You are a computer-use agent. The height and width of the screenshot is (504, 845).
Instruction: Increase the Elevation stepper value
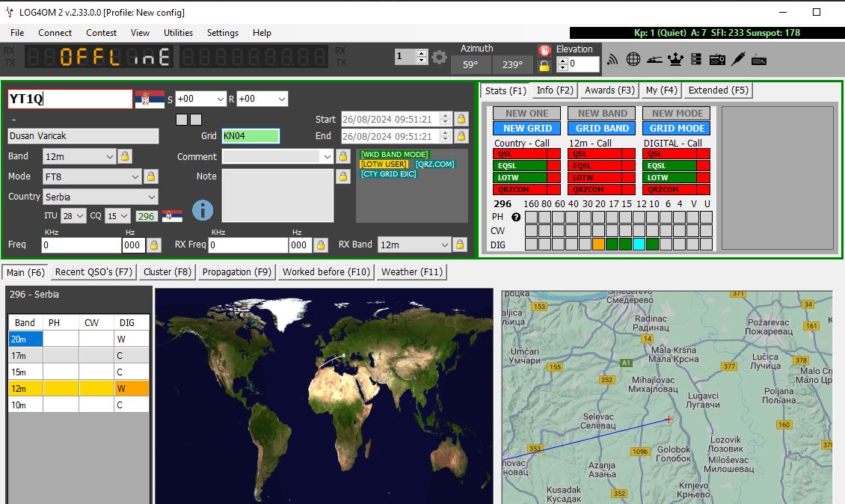tap(563, 61)
